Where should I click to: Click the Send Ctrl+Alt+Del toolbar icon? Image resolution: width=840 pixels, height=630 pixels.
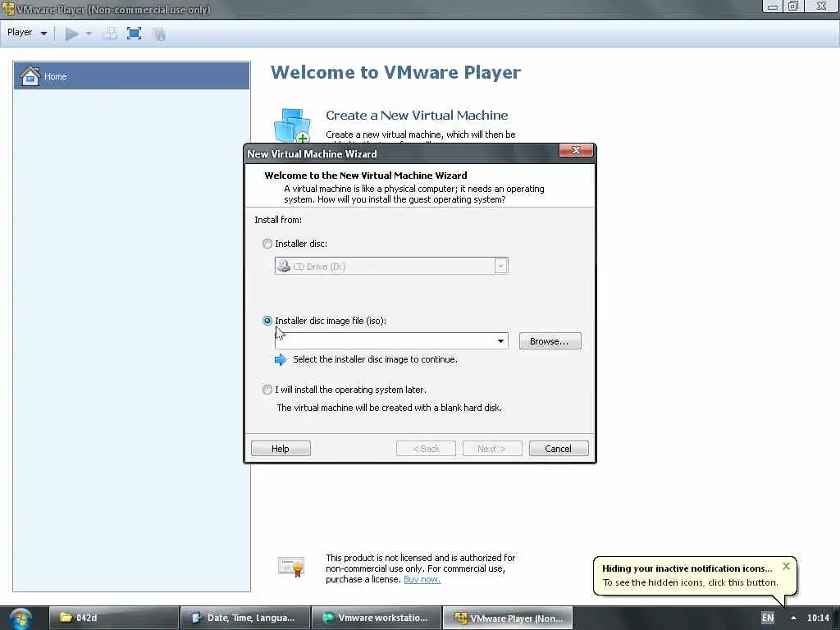click(x=110, y=34)
